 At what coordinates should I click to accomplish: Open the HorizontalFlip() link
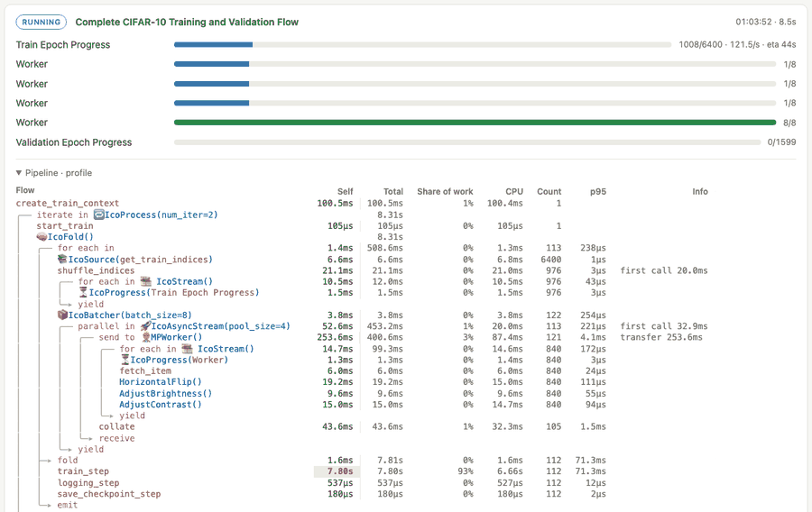pos(161,382)
